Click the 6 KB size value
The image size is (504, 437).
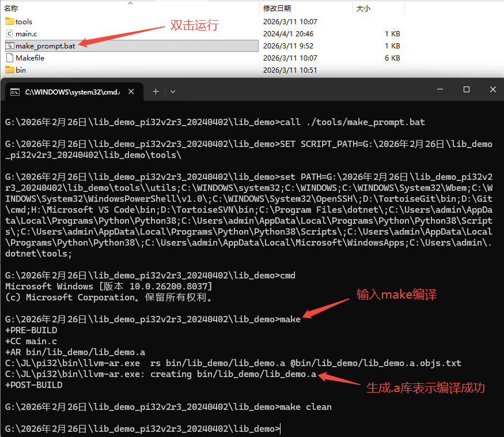pyautogui.click(x=392, y=58)
